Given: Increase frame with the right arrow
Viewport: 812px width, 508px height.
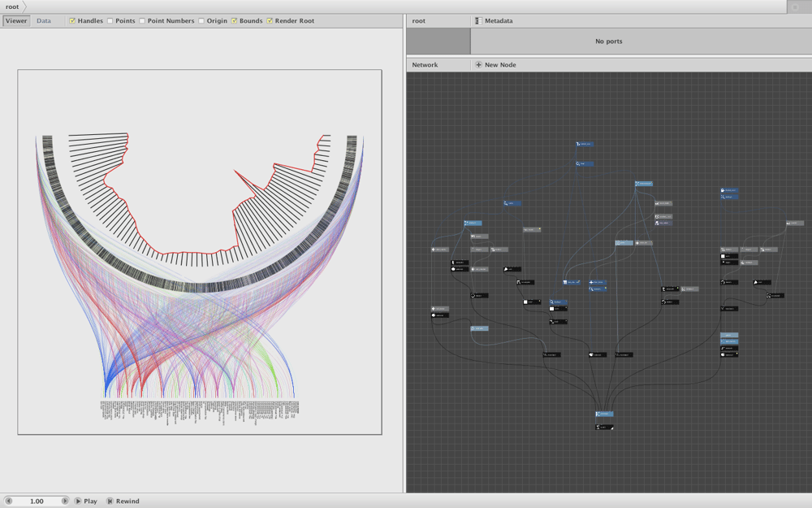Looking at the screenshot, I should (65, 501).
